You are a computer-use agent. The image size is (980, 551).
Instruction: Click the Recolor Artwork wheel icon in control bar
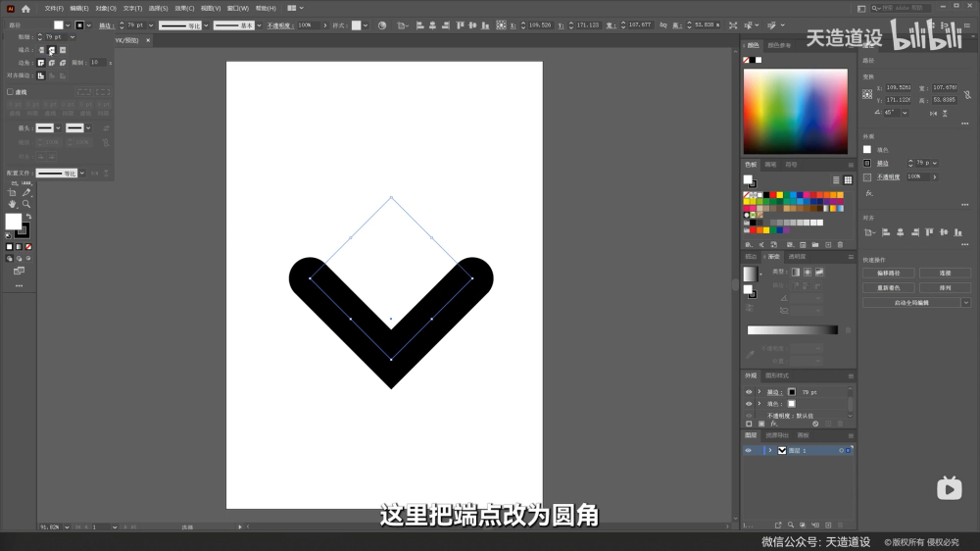pyautogui.click(x=382, y=25)
